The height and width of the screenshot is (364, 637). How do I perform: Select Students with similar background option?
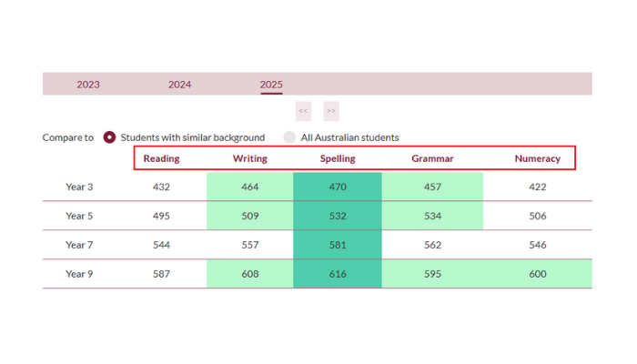pos(110,137)
